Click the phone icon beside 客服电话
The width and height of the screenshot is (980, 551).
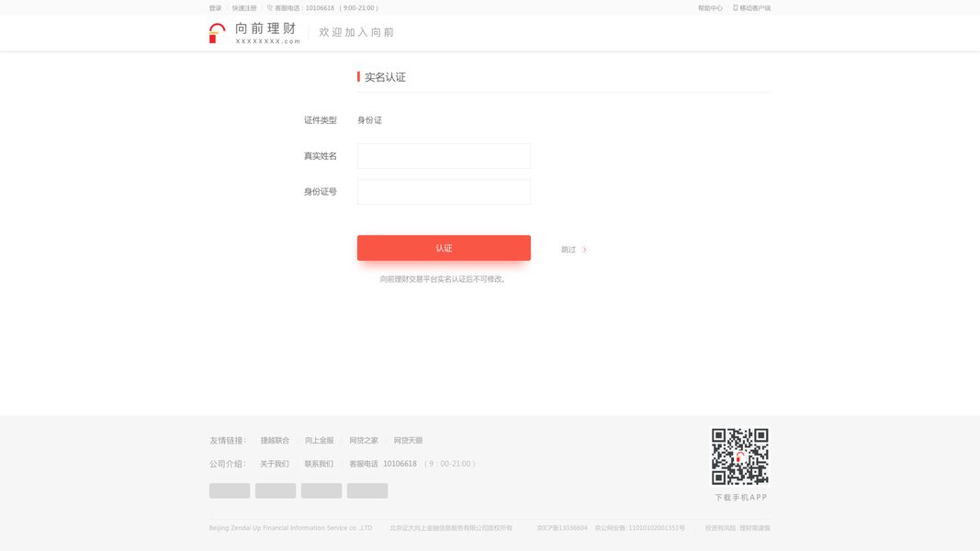[270, 8]
